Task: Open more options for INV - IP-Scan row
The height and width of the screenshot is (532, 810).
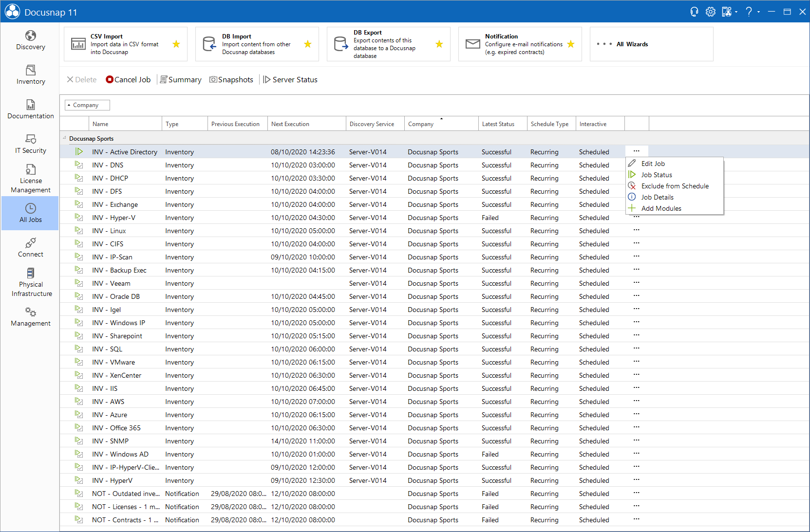Action: (x=637, y=256)
